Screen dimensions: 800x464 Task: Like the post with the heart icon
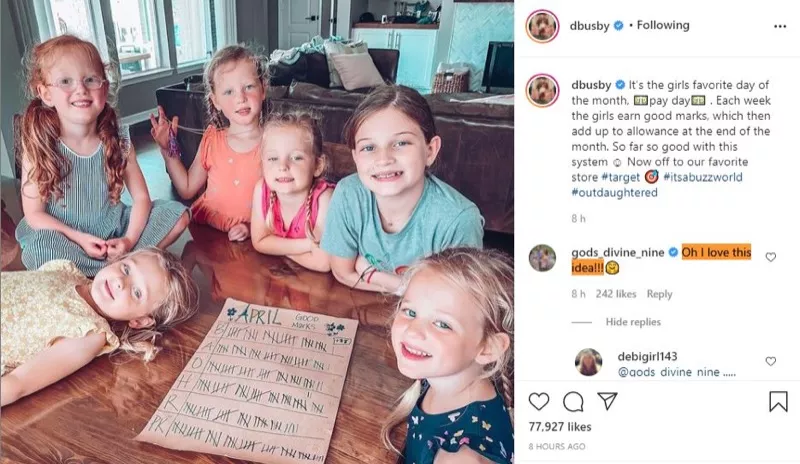pyautogui.click(x=539, y=402)
